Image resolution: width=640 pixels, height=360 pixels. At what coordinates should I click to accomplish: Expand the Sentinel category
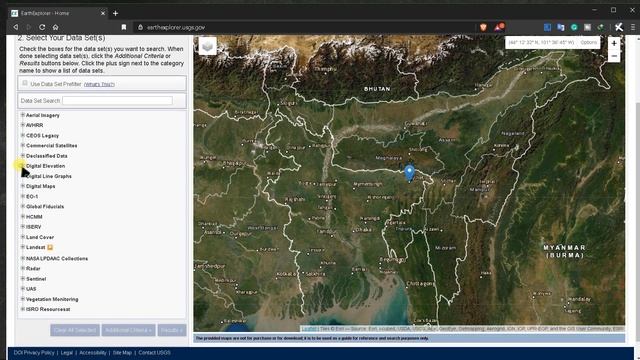point(23,279)
